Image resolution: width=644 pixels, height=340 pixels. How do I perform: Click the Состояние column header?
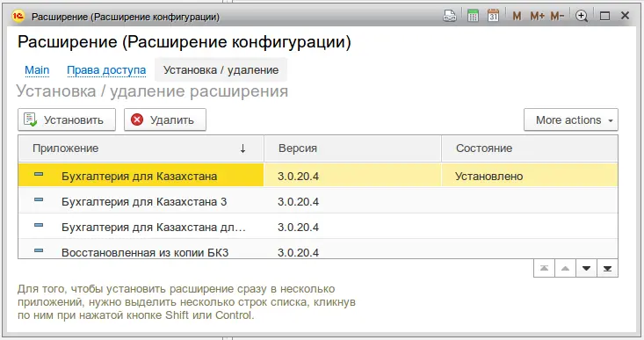pyautogui.click(x=530, y=148)
